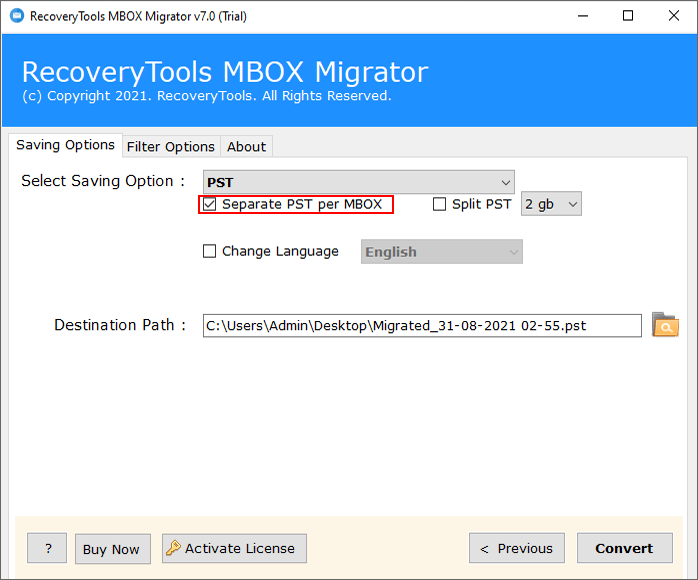
Task: Click into the Destination Path text field
Action: [x=422, y=325]
